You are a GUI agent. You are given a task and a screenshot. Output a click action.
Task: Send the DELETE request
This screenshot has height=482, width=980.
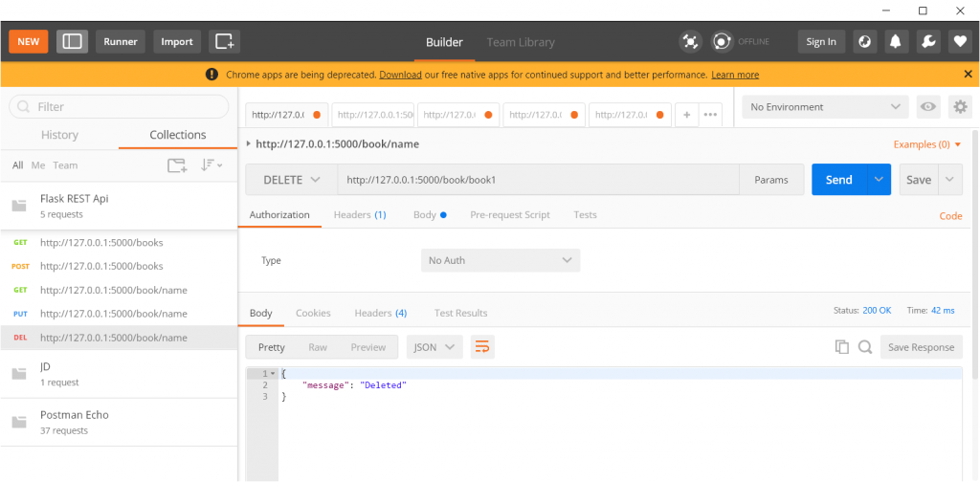click(x=839, y=180)
